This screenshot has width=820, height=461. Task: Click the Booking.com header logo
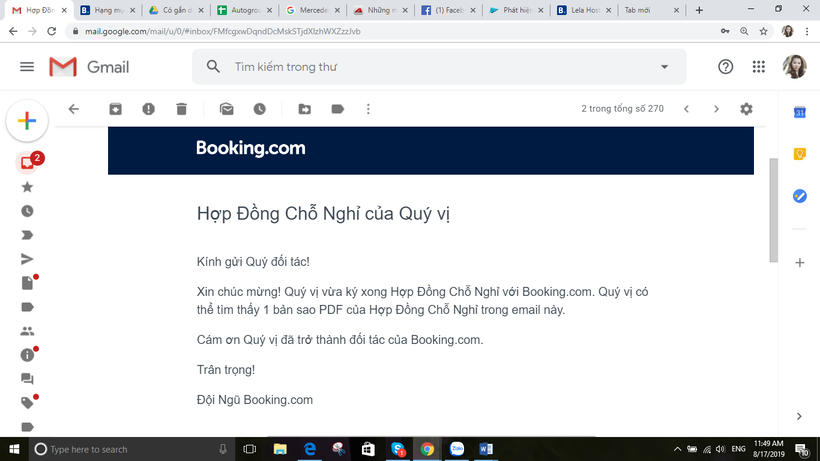point(250,148)
